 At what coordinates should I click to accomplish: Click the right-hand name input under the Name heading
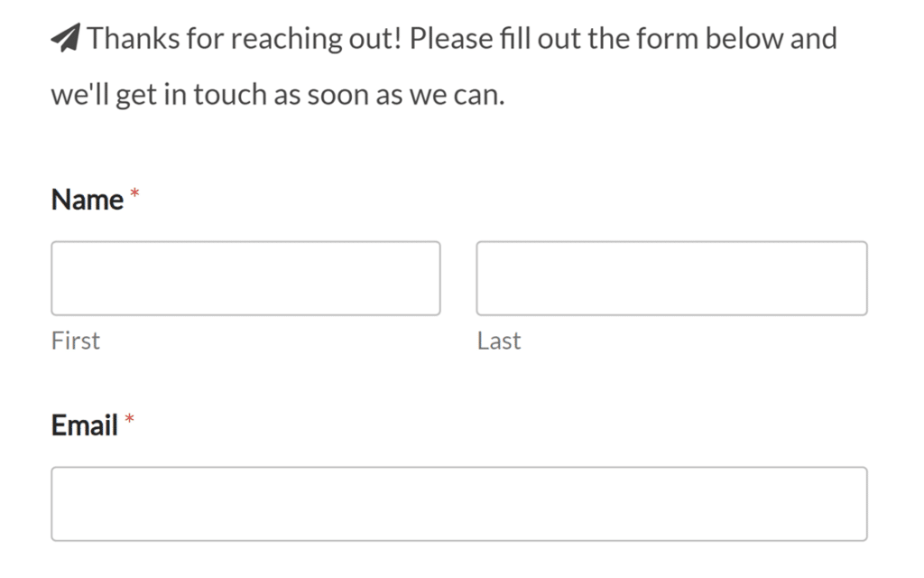[672, 277]
